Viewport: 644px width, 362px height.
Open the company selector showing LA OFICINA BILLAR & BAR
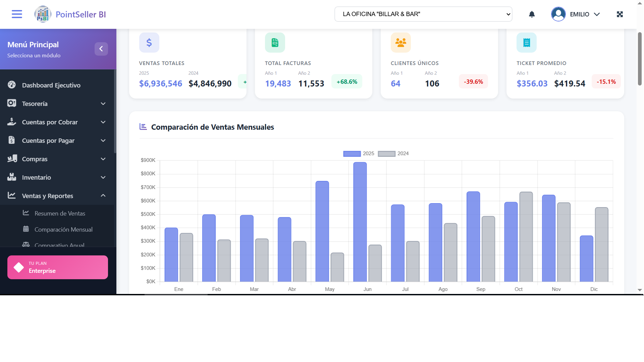pos(423,14)
